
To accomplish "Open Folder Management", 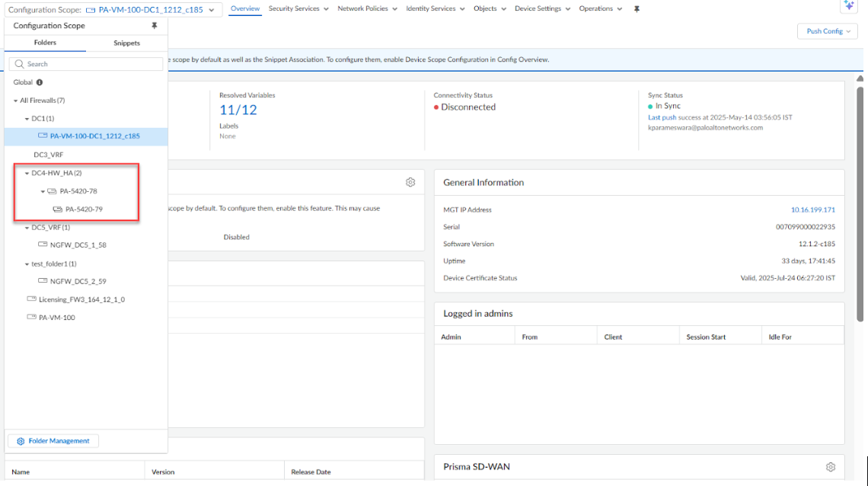I will (x=53, y=441).
